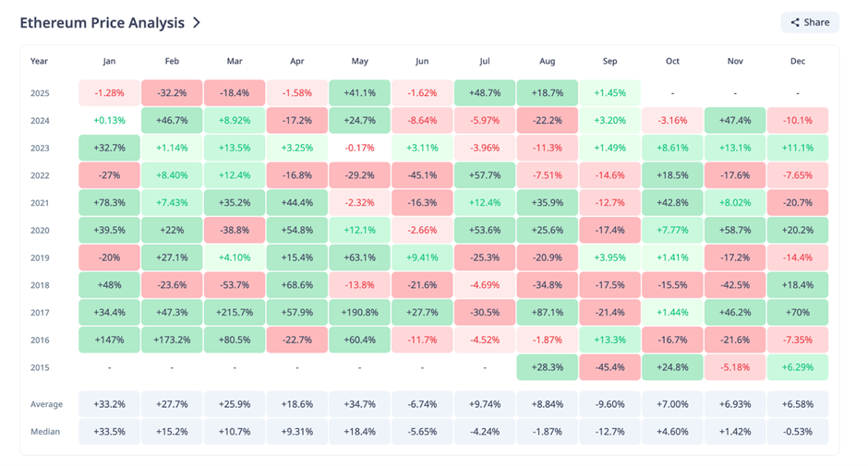Select the Median row label
868x466 pixels.
click(45, 432)
